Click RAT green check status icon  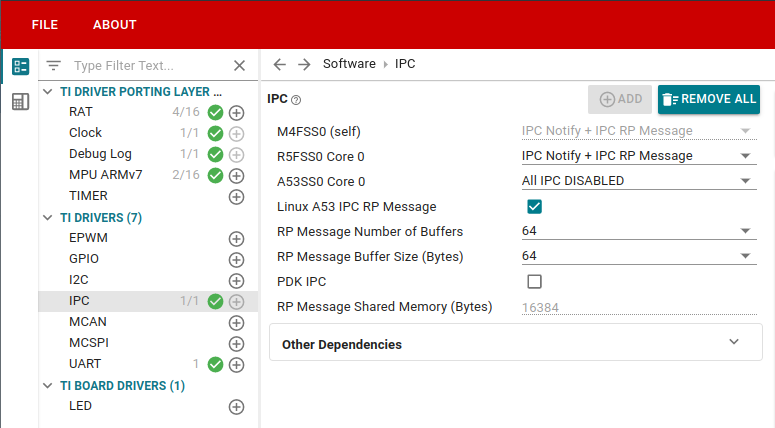[215, 113]
